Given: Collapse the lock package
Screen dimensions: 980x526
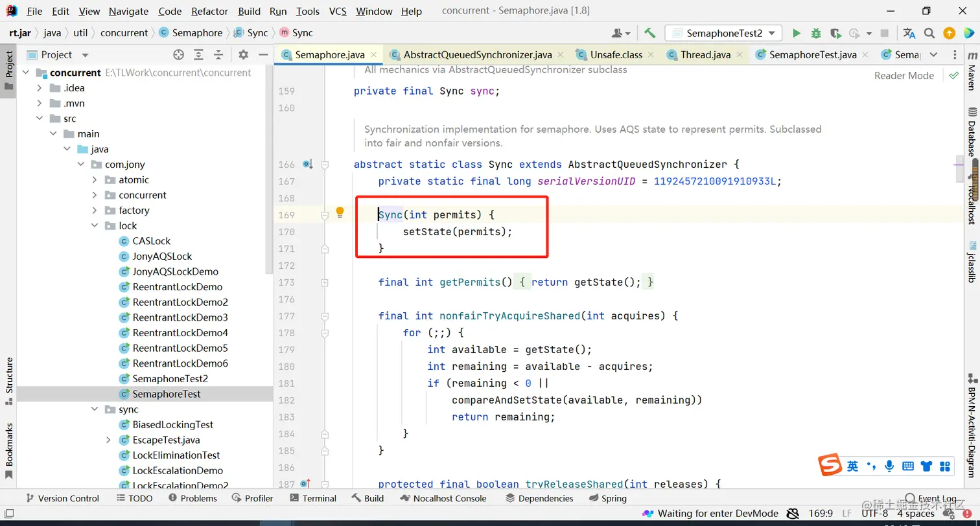Looking at the screenshot, I should coord(95,226).
